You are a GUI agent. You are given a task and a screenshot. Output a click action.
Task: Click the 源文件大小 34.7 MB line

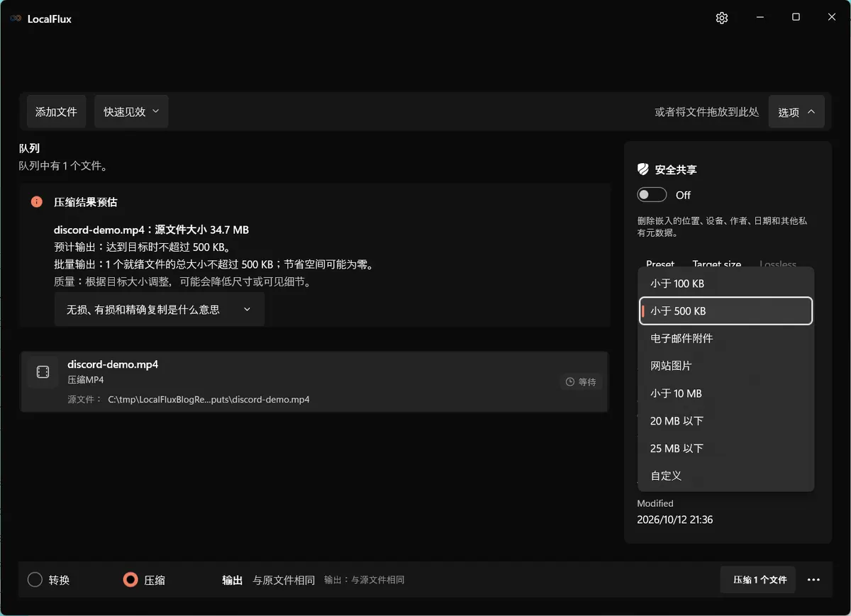151,230
